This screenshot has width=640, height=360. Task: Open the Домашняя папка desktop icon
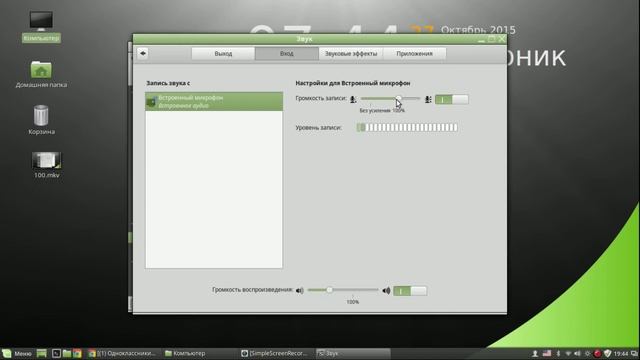pos(41,74)
